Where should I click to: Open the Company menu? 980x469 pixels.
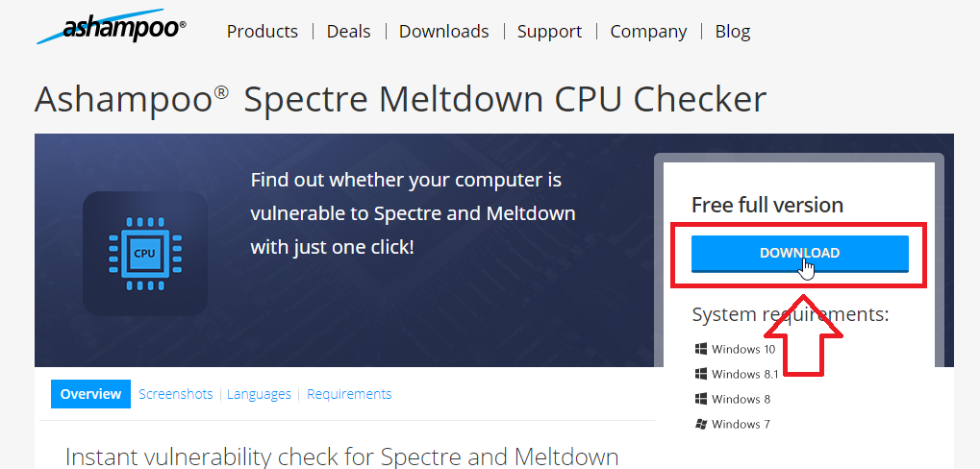tap(648, 31)
